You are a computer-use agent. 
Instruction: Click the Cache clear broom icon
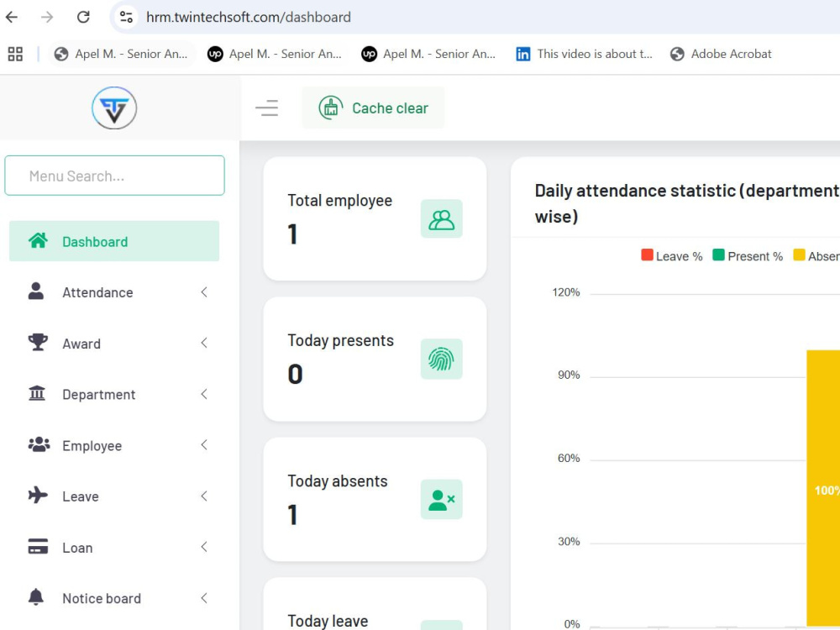330,108
